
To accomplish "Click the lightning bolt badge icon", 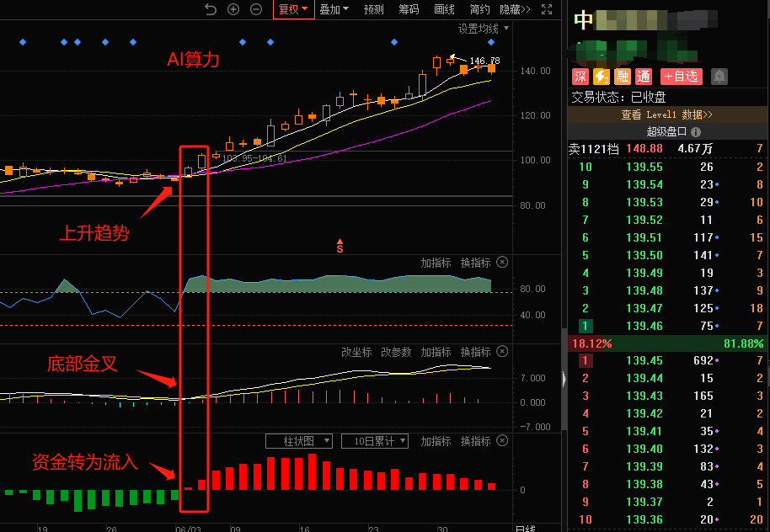I will pyautogui.click(x=601, y=77).
